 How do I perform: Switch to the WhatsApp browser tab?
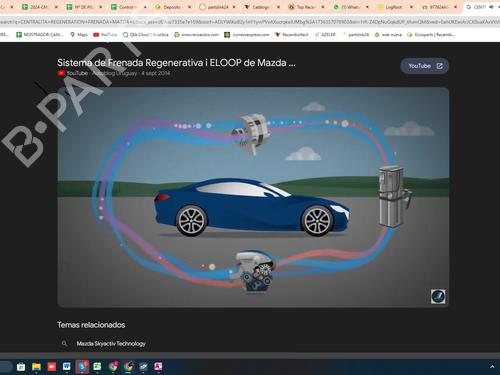tap(351, 7)
